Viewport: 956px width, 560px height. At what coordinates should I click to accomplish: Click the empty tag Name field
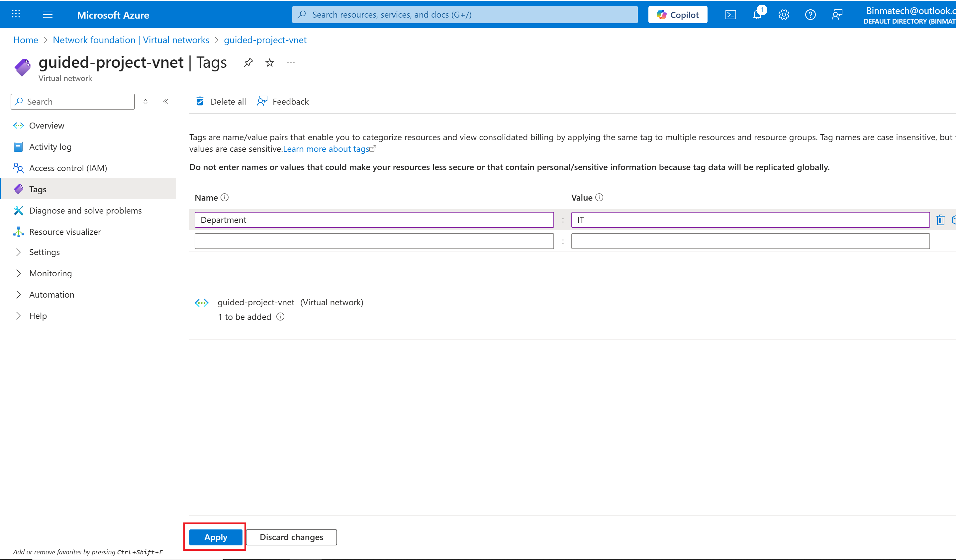[x=374, y=241]
